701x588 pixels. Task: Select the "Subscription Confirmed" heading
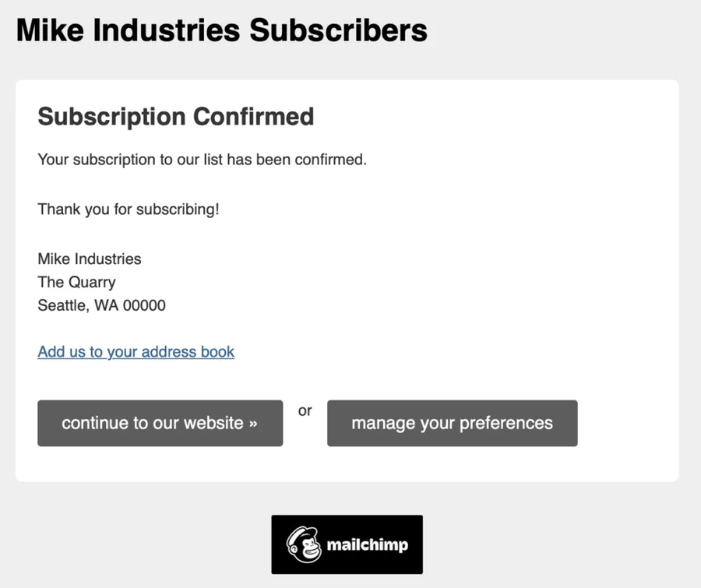176,116
